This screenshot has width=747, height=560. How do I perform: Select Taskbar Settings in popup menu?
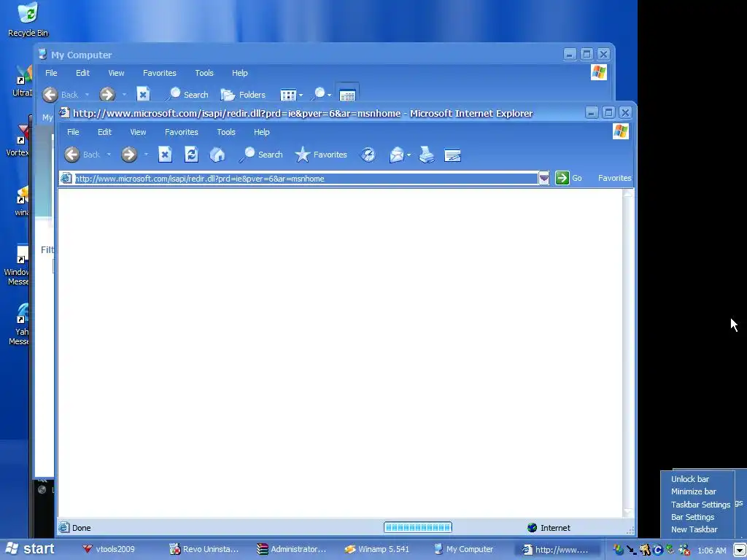coord(700,505)
